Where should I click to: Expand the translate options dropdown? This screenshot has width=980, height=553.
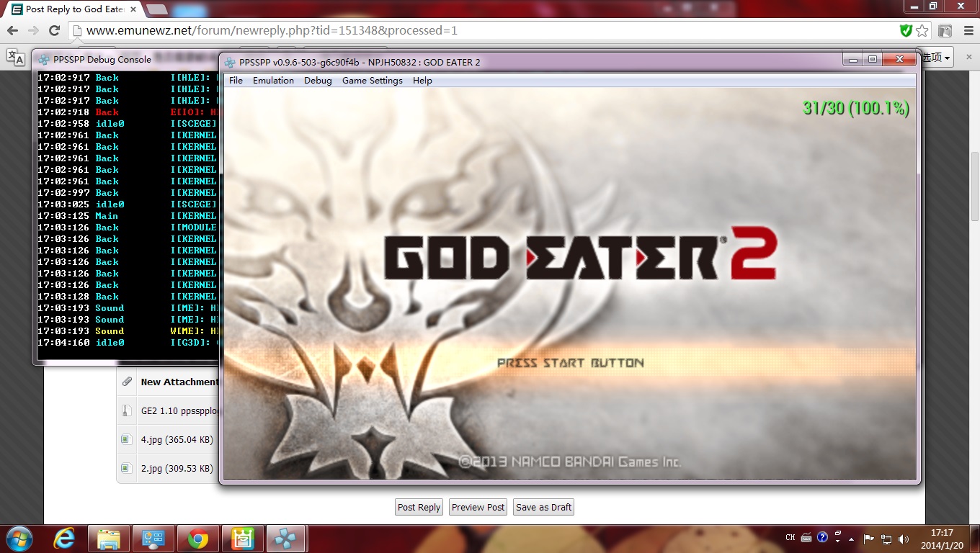pos(937,58)
